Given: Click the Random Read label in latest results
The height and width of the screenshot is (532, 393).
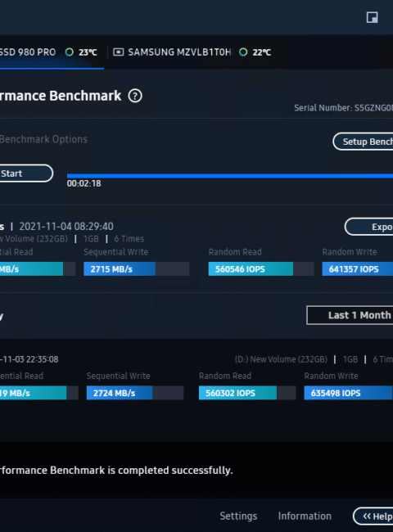Looking at the screenshot, I should coord(235,252).
